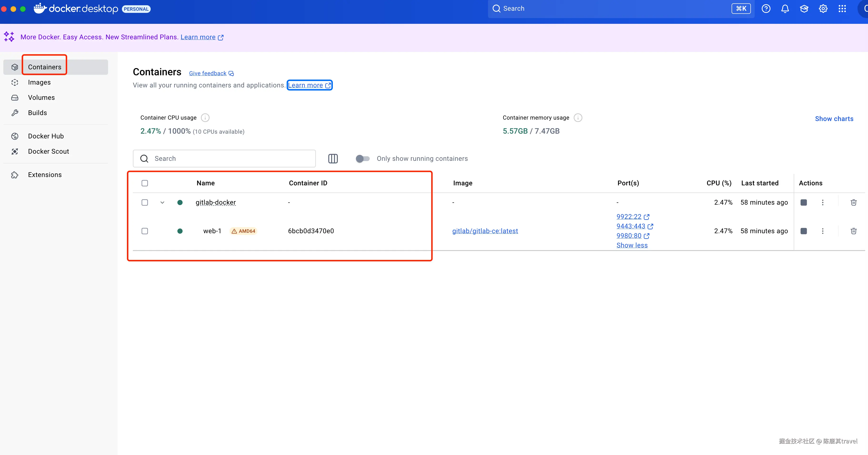Delete the web-1 container
The image size is (868, 455).
853,231
